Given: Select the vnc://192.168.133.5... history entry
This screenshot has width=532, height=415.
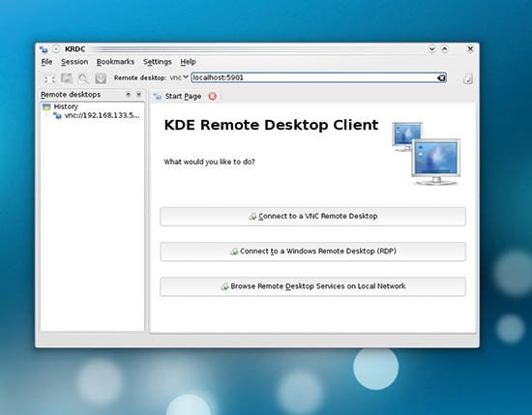Looking at the screenshot, I should (x=97, y=116).
